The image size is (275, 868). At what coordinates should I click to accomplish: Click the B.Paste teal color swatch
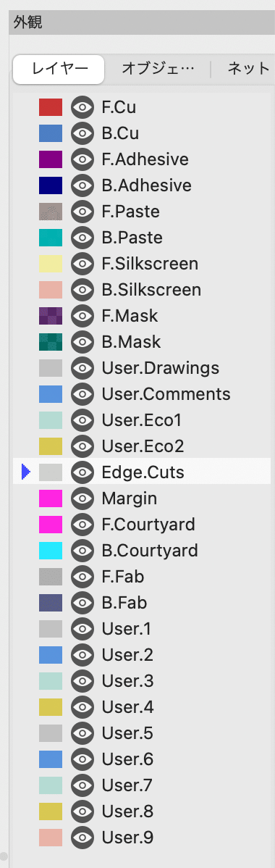click(x=51, y=238)
